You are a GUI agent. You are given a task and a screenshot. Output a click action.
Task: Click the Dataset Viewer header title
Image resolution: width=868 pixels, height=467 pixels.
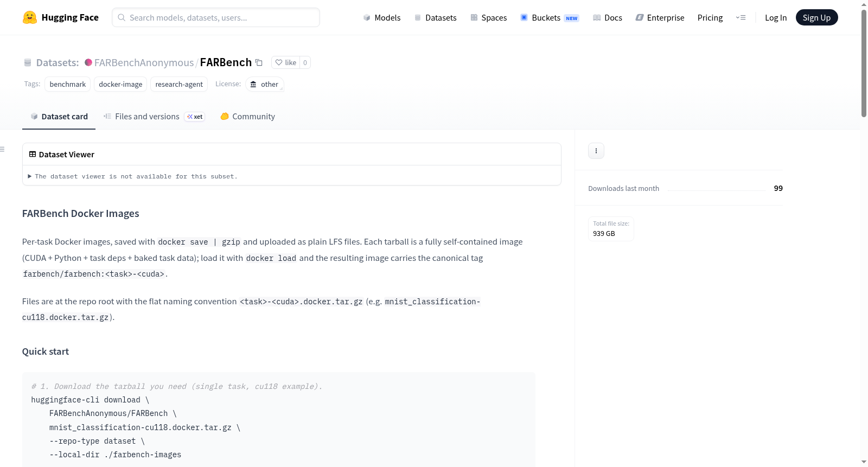(67, 155)
